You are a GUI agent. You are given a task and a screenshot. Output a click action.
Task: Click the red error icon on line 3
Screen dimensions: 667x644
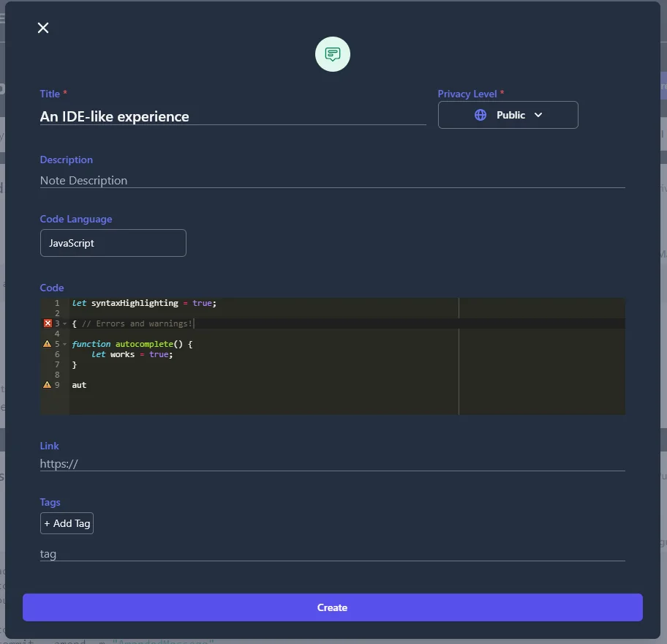pyautogui.click(x=48, y=323)
